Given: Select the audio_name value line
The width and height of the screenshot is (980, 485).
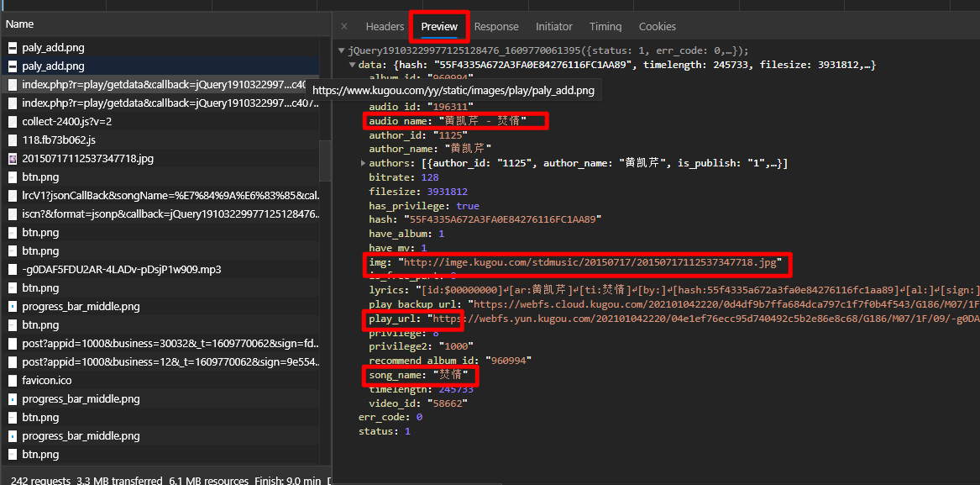Looking at the screenshot, I should 448,121.
